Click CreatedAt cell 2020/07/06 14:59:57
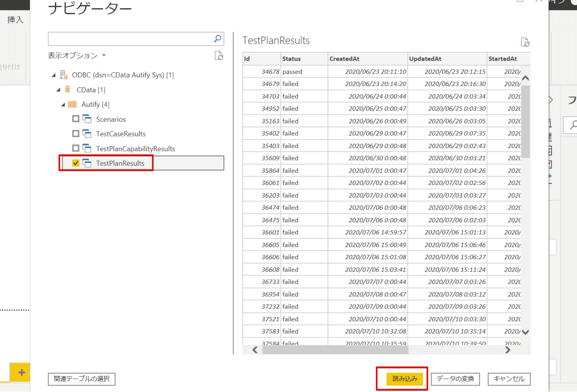Image resolution: width=577 pixels, height=392 pixels. pyautogui.click(x=367, y=232)
